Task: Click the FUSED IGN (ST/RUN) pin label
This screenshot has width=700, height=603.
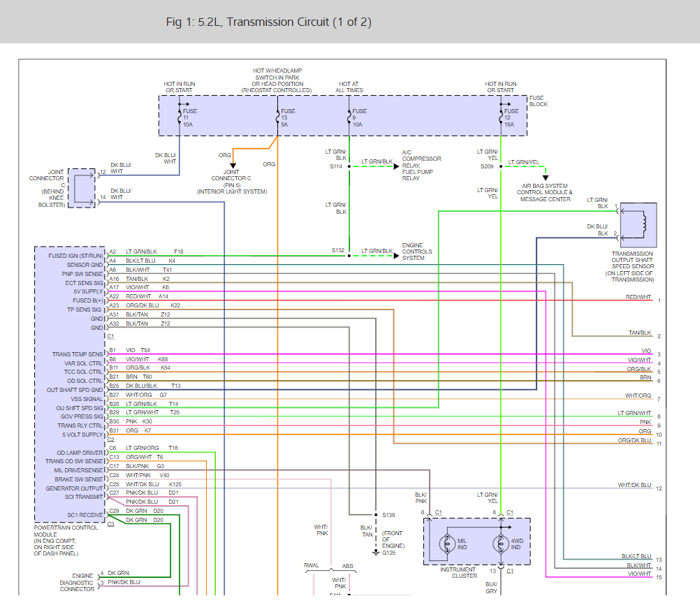Action: [75, 256]
